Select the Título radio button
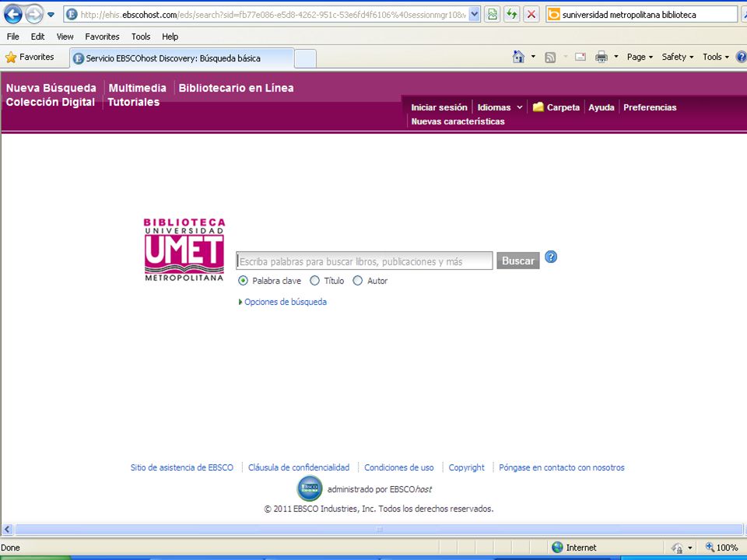This screenshot has width=747, height=560. point(314,281)
